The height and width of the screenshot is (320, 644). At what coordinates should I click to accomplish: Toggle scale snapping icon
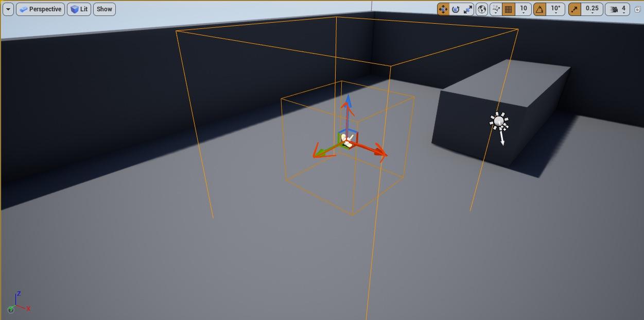coord(575,9)
